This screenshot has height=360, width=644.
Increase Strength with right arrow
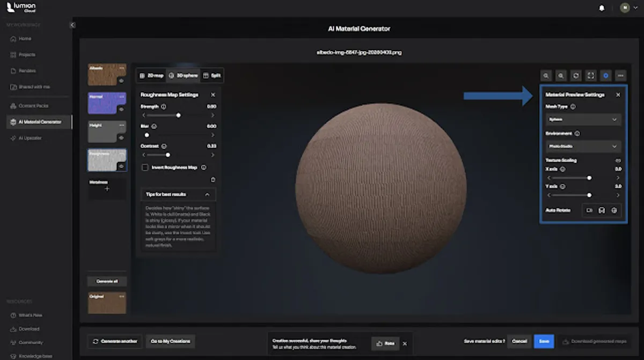pos(213,115)
